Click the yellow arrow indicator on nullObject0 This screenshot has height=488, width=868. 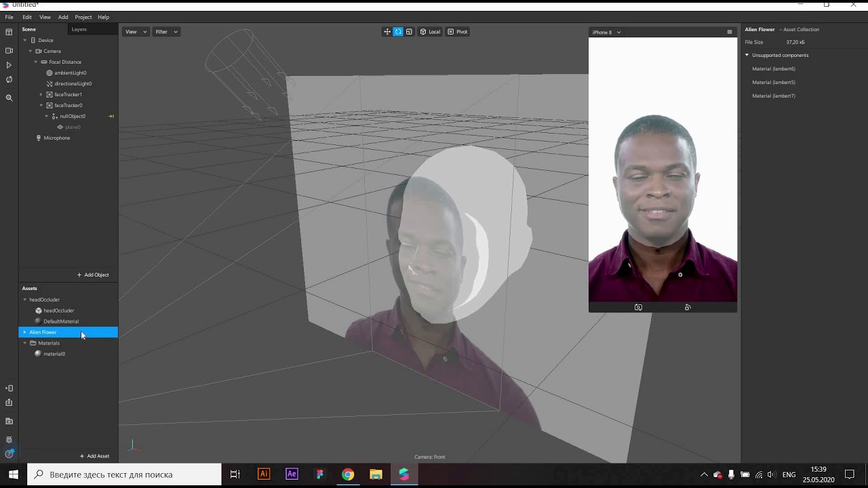[x=111, y=117]
